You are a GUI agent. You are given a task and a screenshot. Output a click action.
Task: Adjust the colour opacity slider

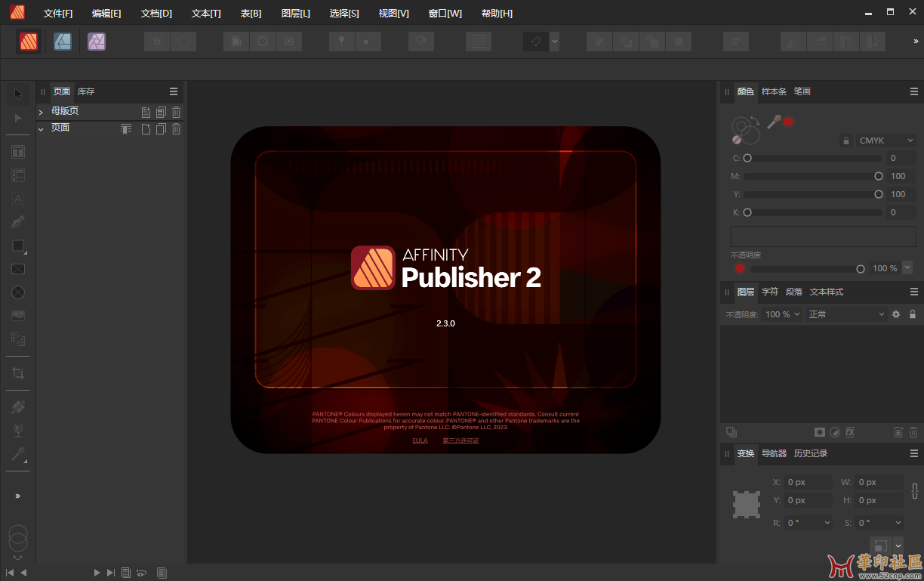click(807, 269)
